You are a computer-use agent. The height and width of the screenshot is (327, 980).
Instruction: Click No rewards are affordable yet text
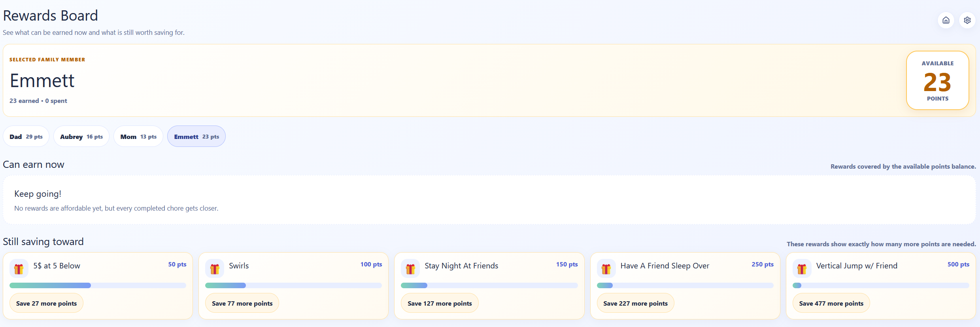tap(116, 208)
